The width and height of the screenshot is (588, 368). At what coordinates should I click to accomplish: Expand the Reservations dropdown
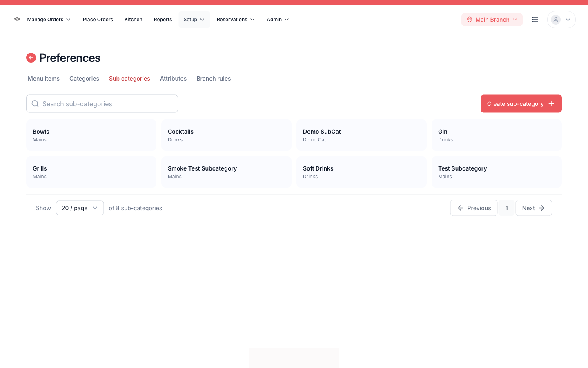(236, 20)
